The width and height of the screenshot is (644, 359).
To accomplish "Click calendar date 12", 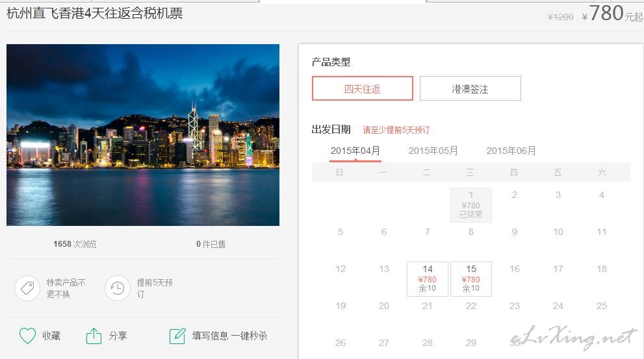I will 341,269.
